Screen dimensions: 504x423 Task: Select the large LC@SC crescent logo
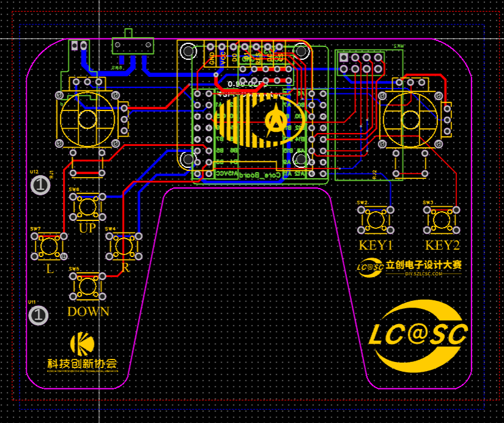418,336
